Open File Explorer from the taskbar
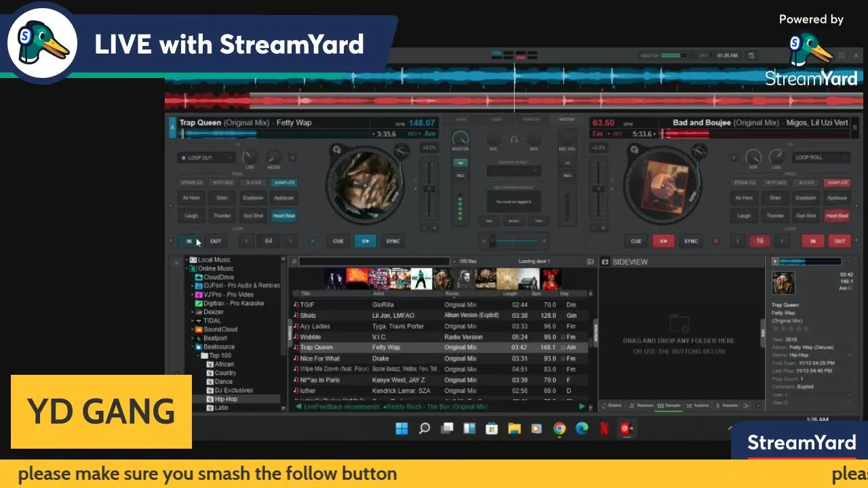Screen dimensions: 868x488 pos(514,428)
